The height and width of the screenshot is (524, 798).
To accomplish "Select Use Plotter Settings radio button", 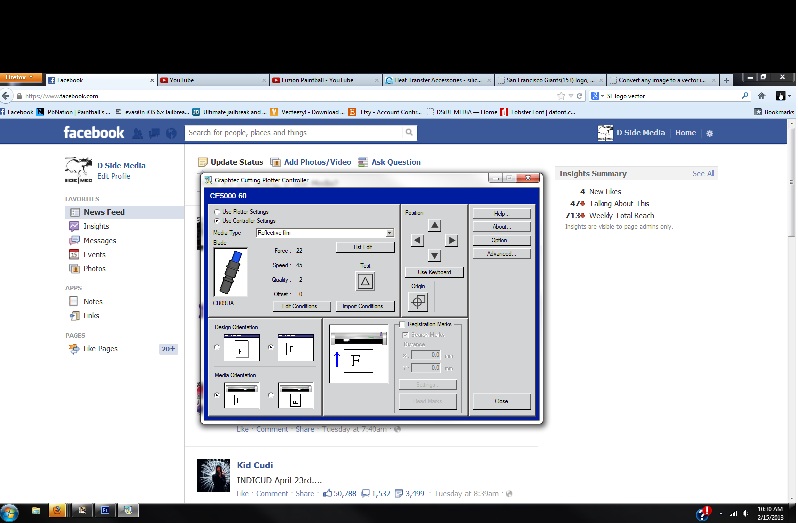I will pyautogui.click(x=217, y=212).
